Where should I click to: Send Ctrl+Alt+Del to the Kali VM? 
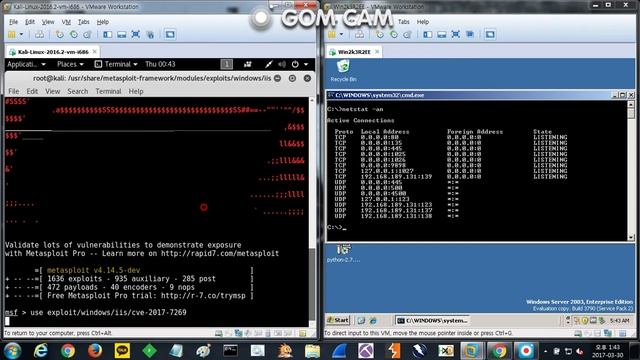click(x=40, y=35)
